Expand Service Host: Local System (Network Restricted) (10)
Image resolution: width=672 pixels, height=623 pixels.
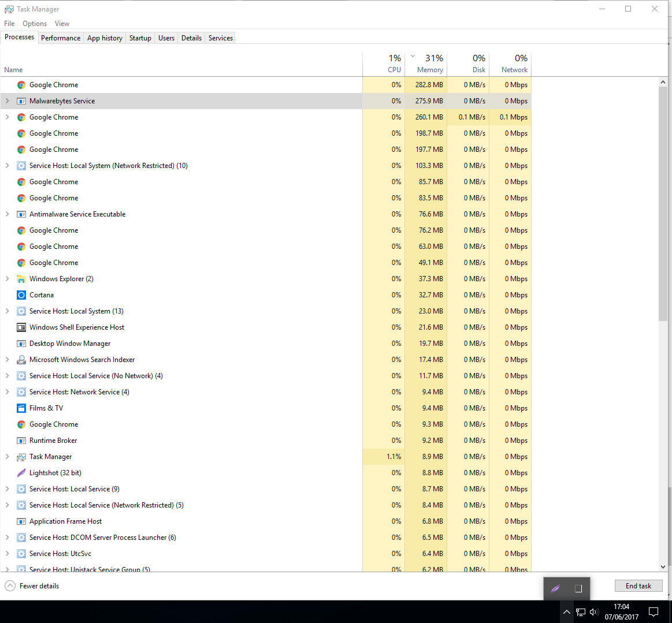(8, 166)
